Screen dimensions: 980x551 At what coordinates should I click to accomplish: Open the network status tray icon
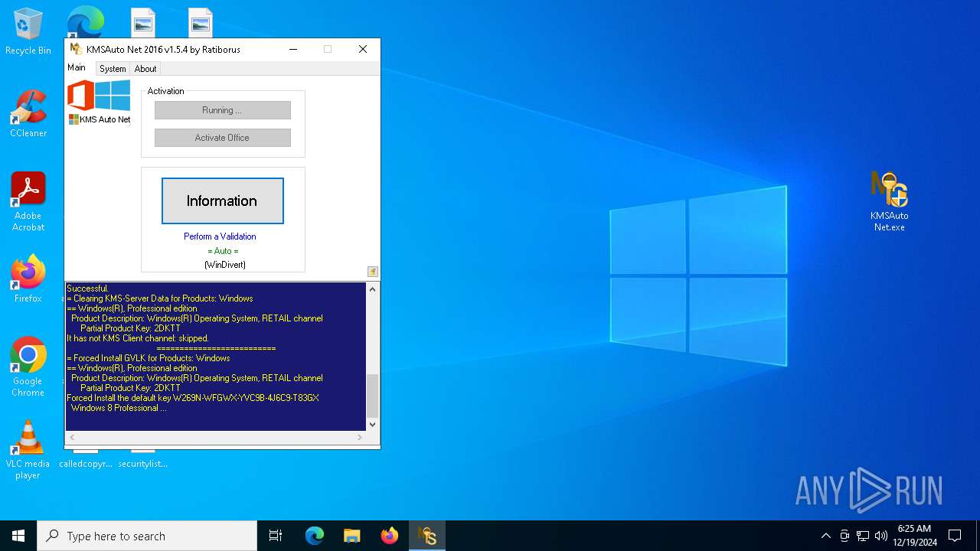click(x=863, y=536)
